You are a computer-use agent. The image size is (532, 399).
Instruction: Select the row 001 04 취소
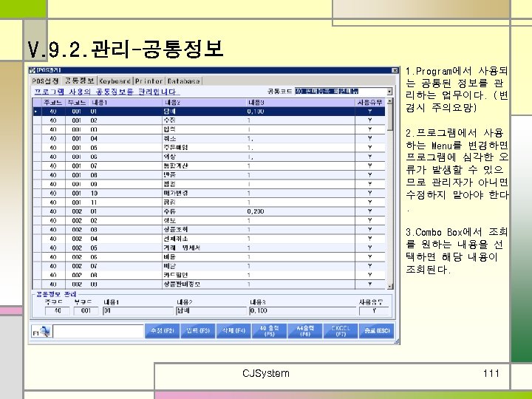click(209, 139)
